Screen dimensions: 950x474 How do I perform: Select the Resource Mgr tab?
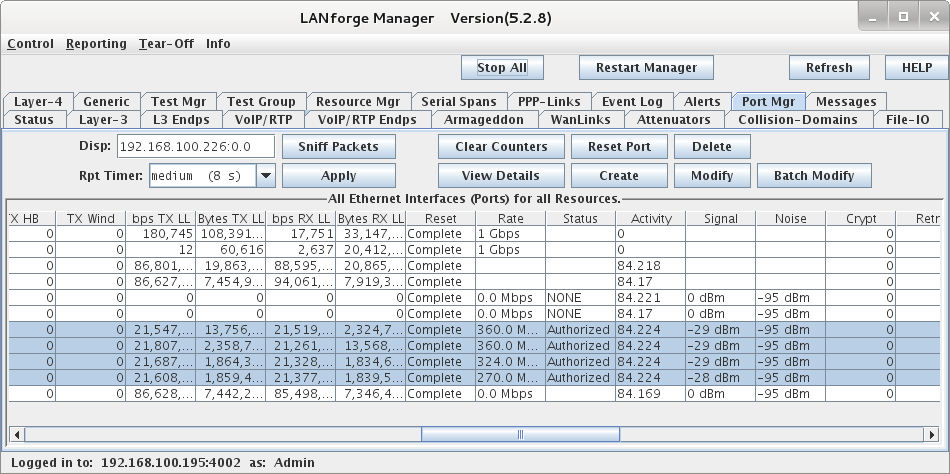click(358, 101)
